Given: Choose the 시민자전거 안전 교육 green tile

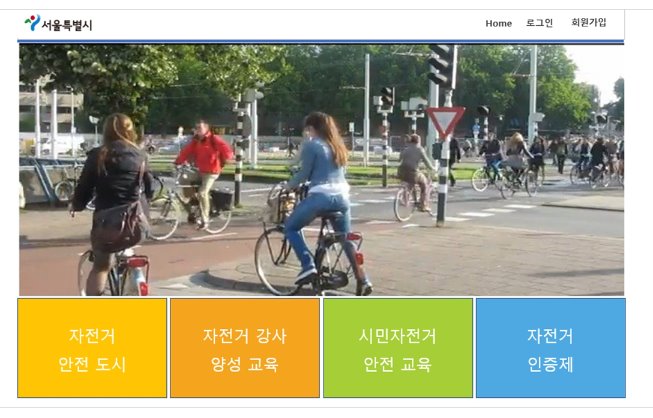Looking at the screenshot, I should (398, 348).
